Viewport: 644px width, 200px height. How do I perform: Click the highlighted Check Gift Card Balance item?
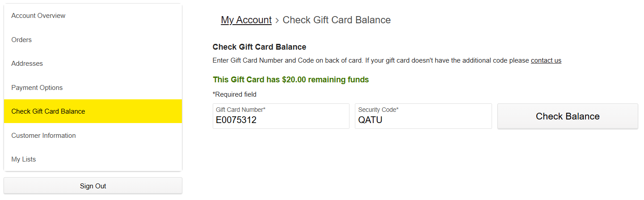pyautogui.click(x=93, y=111)
